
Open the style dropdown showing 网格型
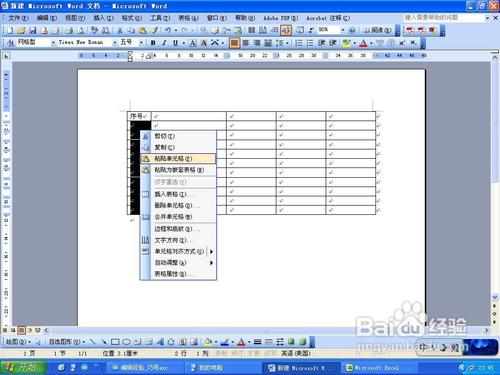(x=53, y=43)
